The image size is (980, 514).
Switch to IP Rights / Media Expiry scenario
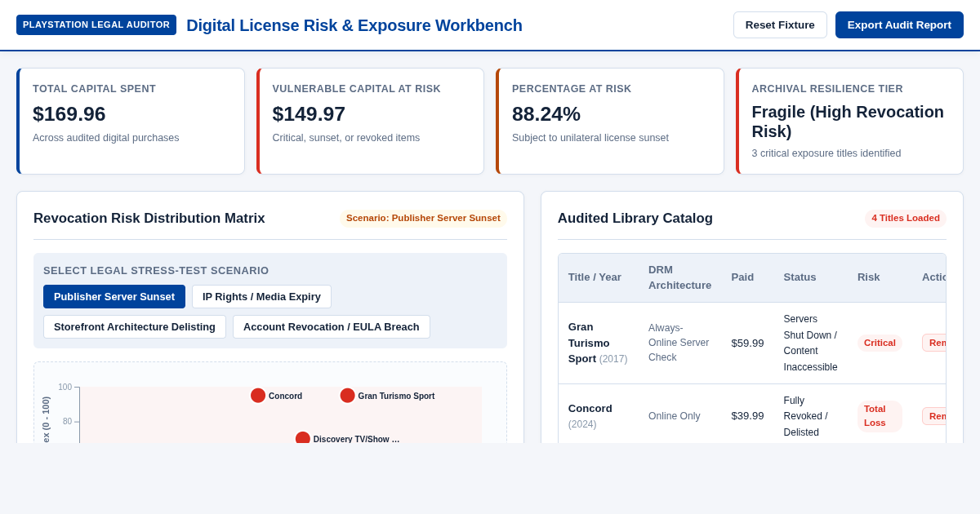pos(261,296)
